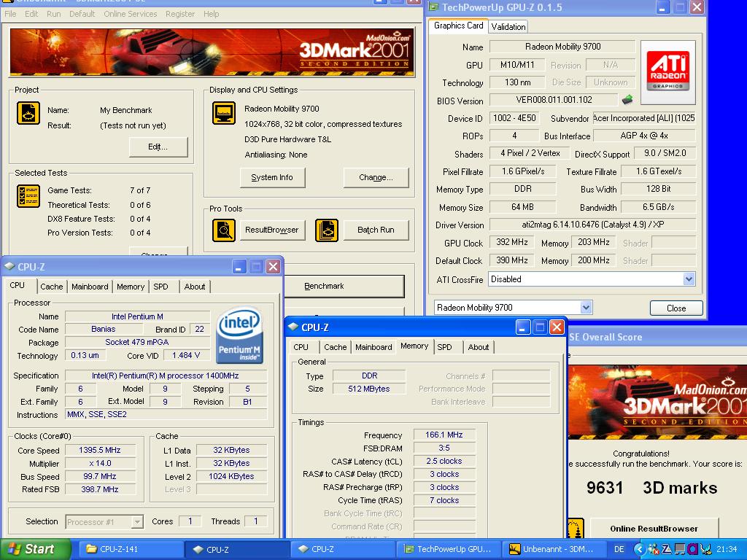The width and height of the screenshot is (747, 560).
Task: Open the Online Services menu
Action: [131, 14]
